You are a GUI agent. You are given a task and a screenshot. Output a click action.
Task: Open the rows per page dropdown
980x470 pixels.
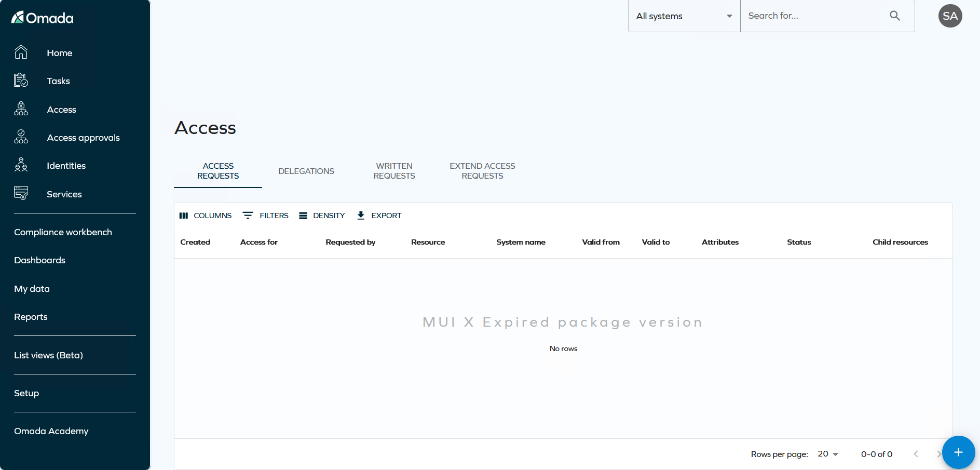pos(828,454)
